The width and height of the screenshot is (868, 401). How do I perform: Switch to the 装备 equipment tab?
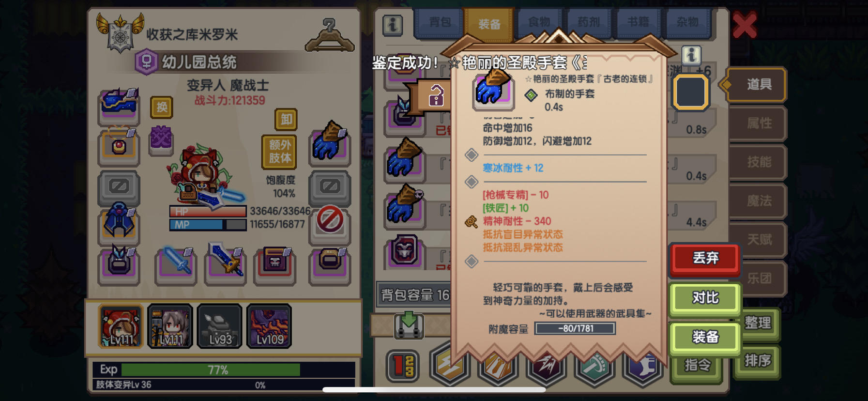coord(489,24)
